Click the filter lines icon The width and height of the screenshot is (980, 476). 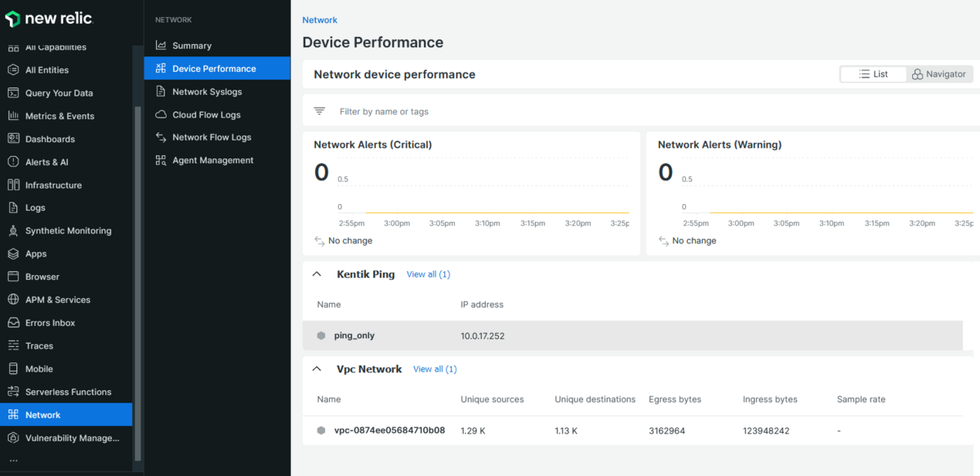[x=320, y=111]
